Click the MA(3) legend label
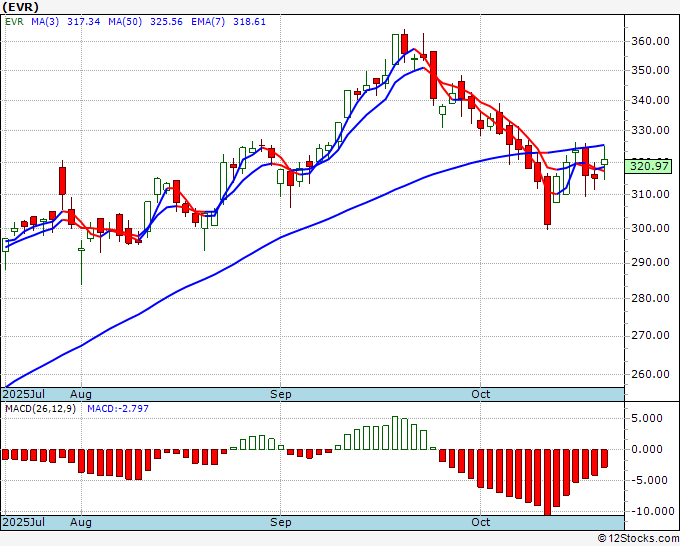The height and width of the screenshot is (546, 680). 45,22
